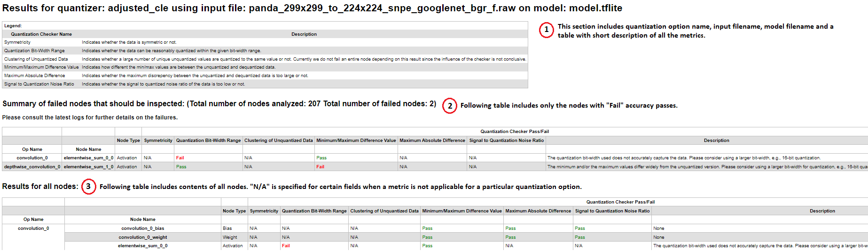This screenshot has width=868, height=251.
Task: Click "Minimum/Maximum Difference Value" header in failed-nodes summary table
Action: (356, 141)
